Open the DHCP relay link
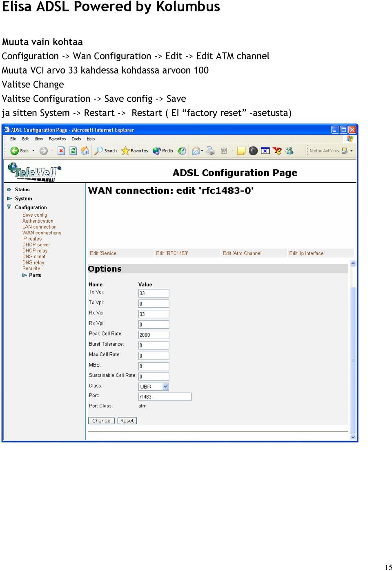 (x=35, y=251)
